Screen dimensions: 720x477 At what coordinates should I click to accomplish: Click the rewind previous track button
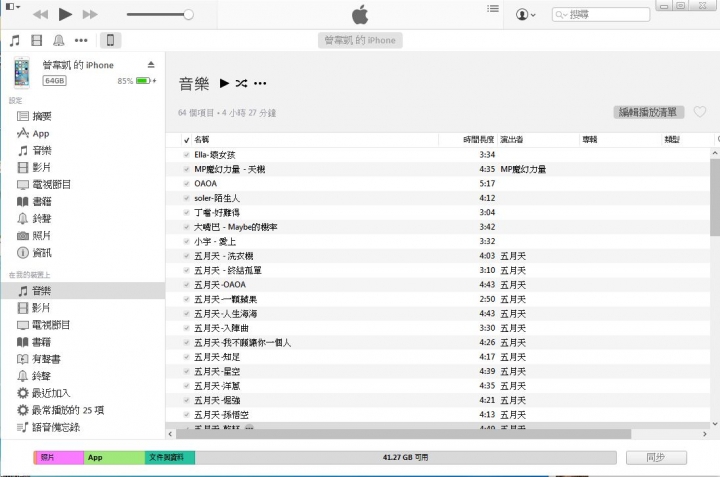[x=40, y=15]
